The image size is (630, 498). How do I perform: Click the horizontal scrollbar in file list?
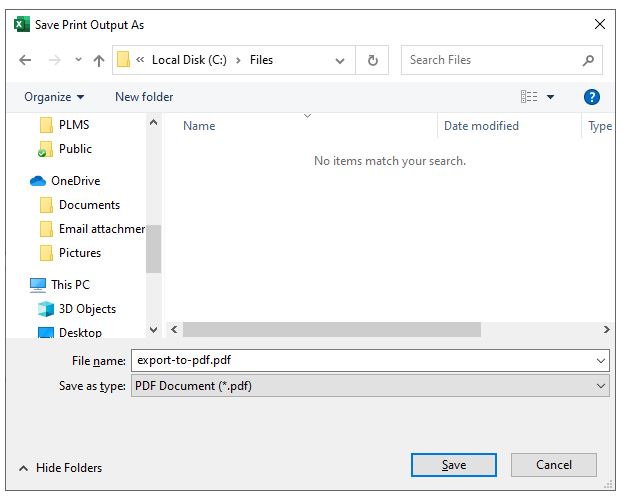coord(331,329)
